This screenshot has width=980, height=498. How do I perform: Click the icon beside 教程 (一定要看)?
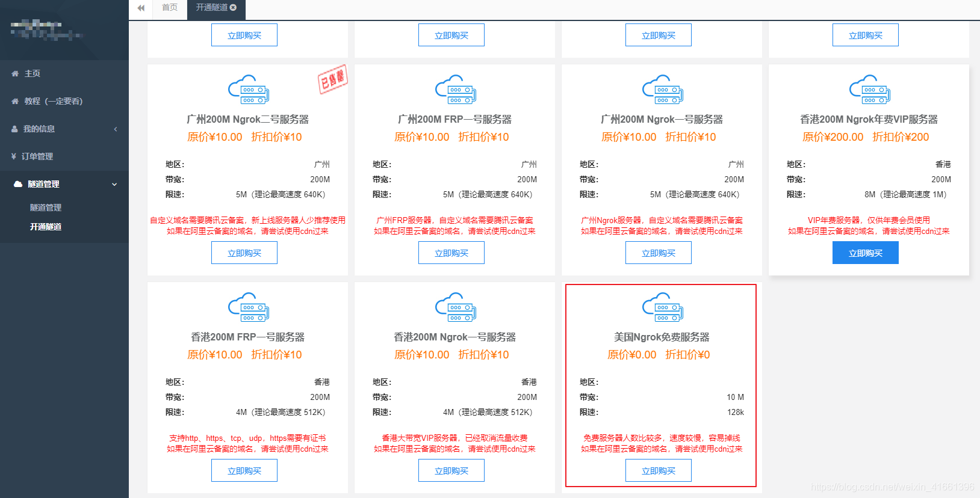click(x=15, y=101)
